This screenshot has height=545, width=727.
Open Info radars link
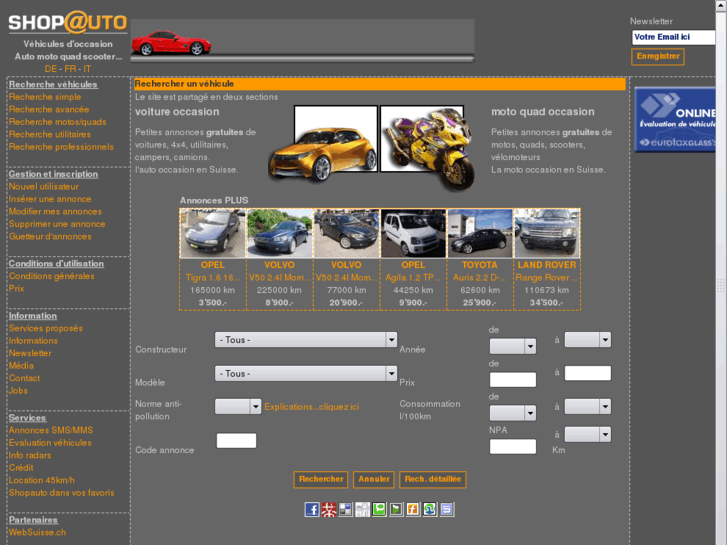tap(30, 455)
